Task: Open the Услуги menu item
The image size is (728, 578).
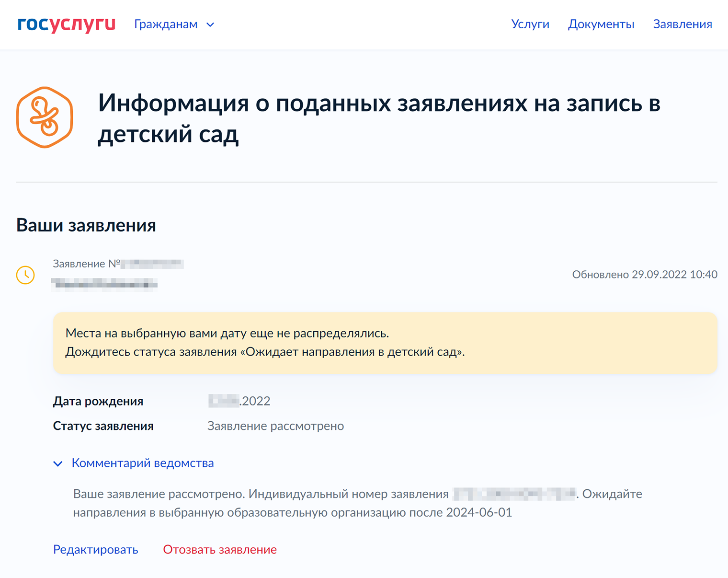Action: point(530,24)
